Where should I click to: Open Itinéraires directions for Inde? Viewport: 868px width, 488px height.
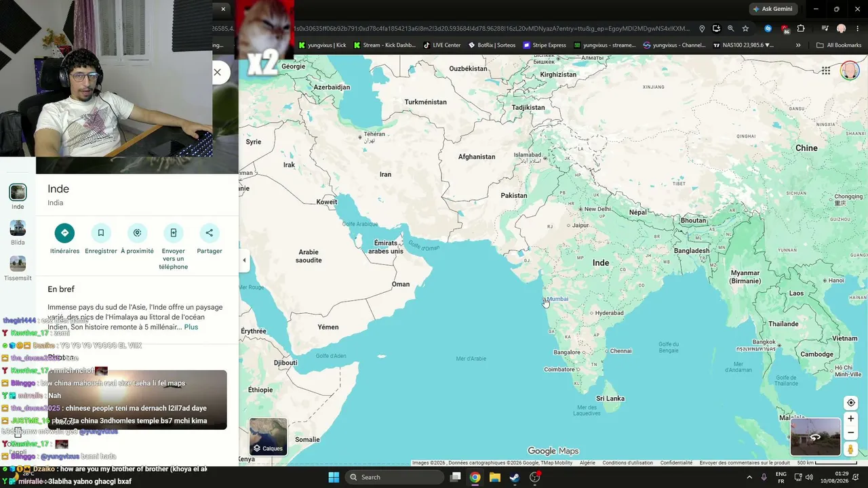point(64,233)
